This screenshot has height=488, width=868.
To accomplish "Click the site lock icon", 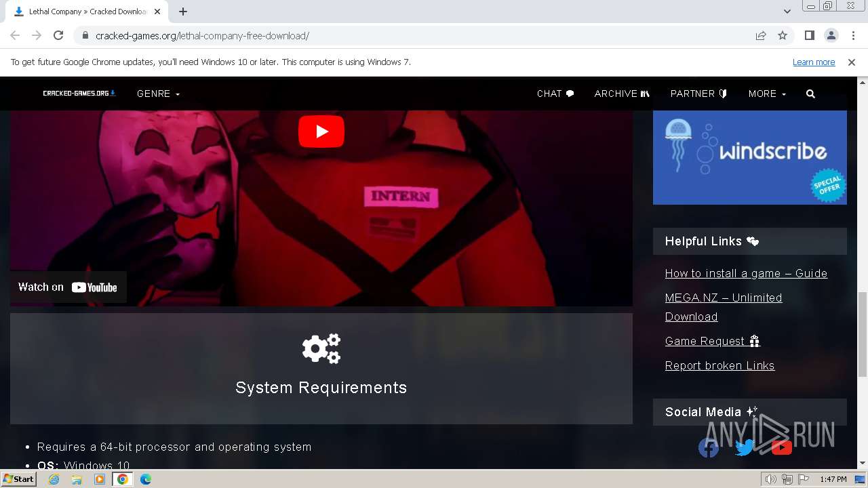I will [x=85, y=36].
